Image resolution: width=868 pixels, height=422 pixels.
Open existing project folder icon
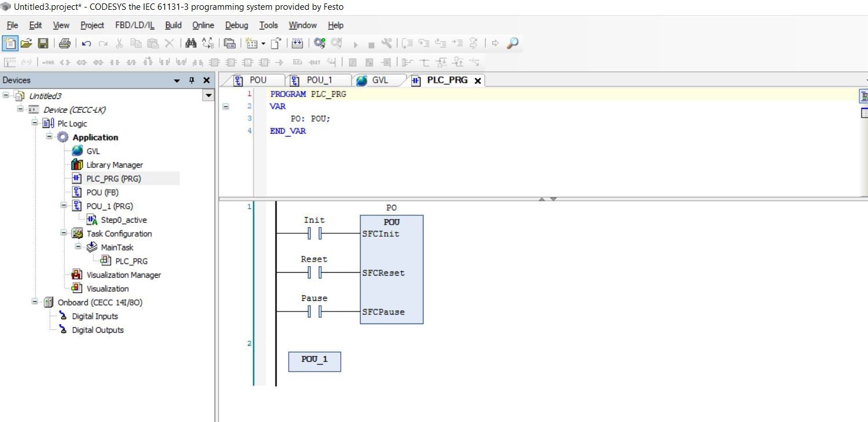(x=26, y=43)
